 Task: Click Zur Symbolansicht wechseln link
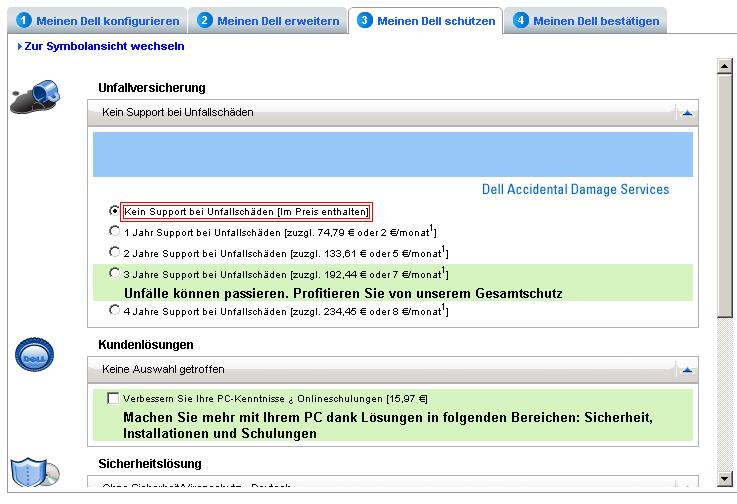click(104, 47)
